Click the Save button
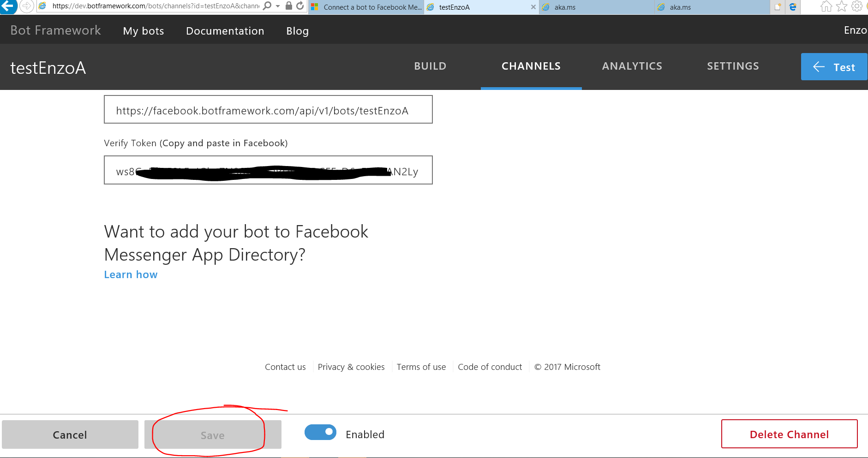 pos(213,435)
